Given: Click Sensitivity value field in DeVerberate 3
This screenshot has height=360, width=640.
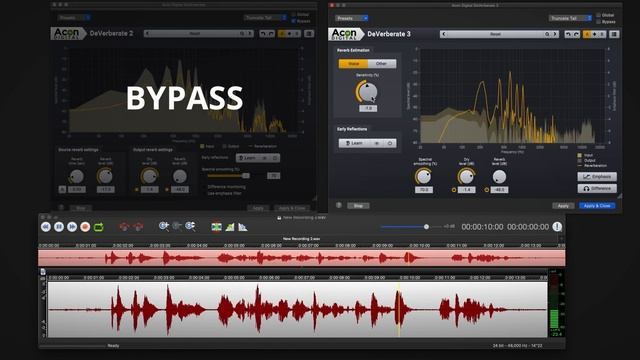Looking at the screenshot, I should pos(368,109).
